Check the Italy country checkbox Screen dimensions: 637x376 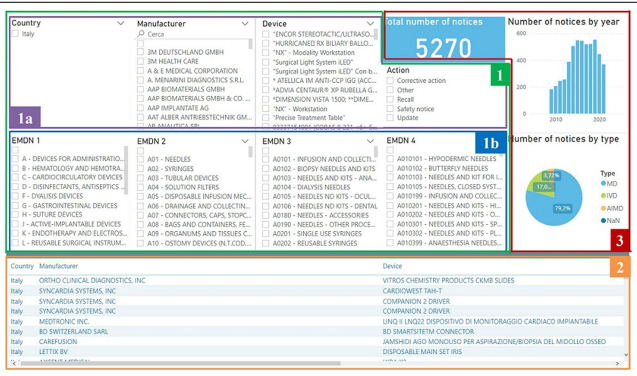[x=15, y=34]
